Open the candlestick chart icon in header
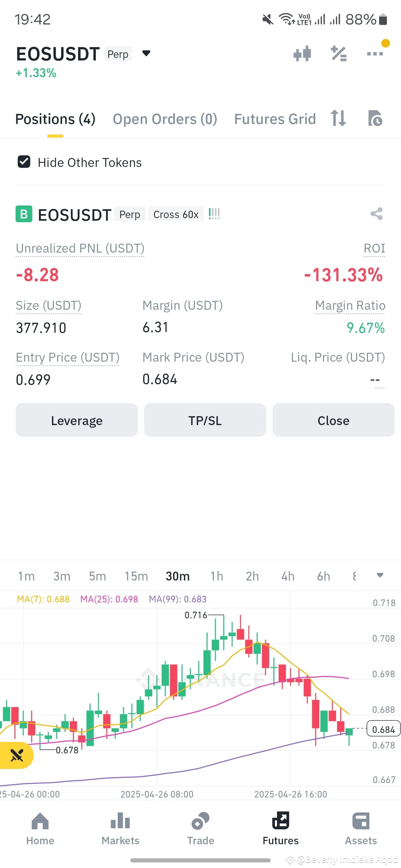This screenshot has width=401, height=868. tap(302, 54)
